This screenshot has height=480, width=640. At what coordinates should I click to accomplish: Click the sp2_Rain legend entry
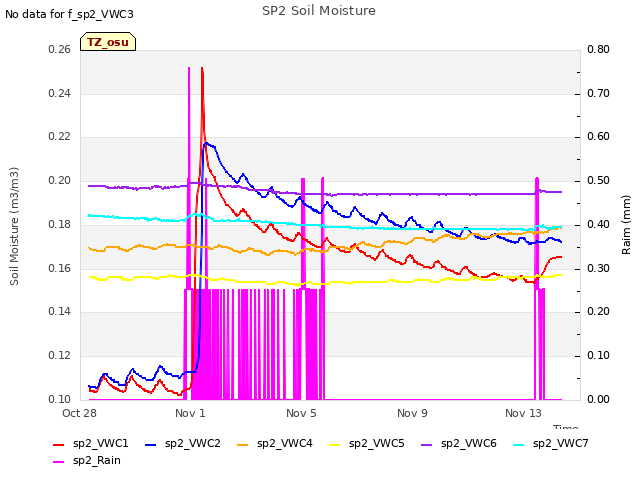pos(87,461)
